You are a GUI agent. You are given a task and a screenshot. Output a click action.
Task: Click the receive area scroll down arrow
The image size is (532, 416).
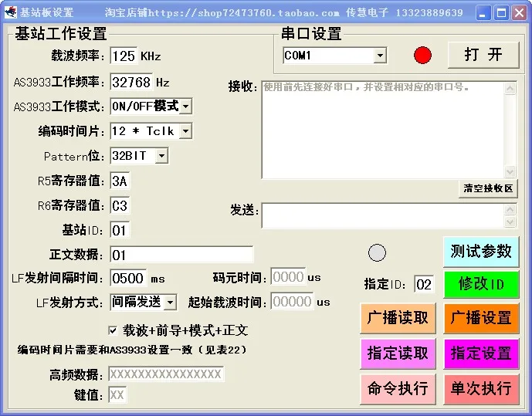click(510, 171)
